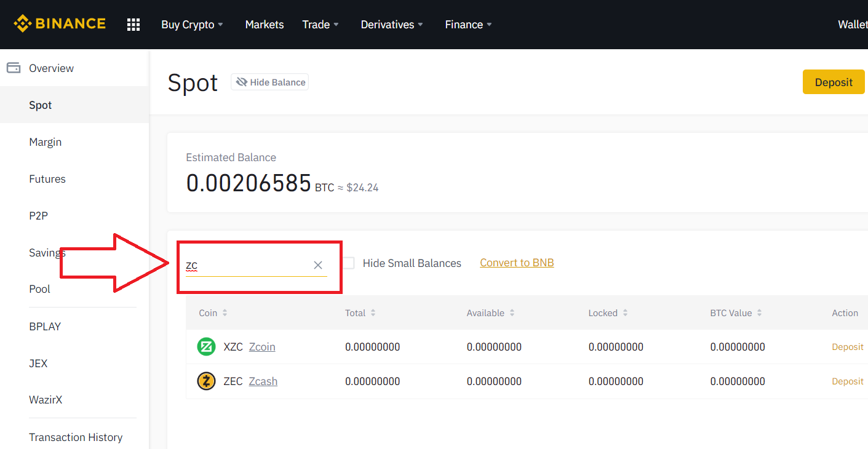Clear the coin search with X icon
The height and width of the screenshot is (449, 868).
click(318, 265)
